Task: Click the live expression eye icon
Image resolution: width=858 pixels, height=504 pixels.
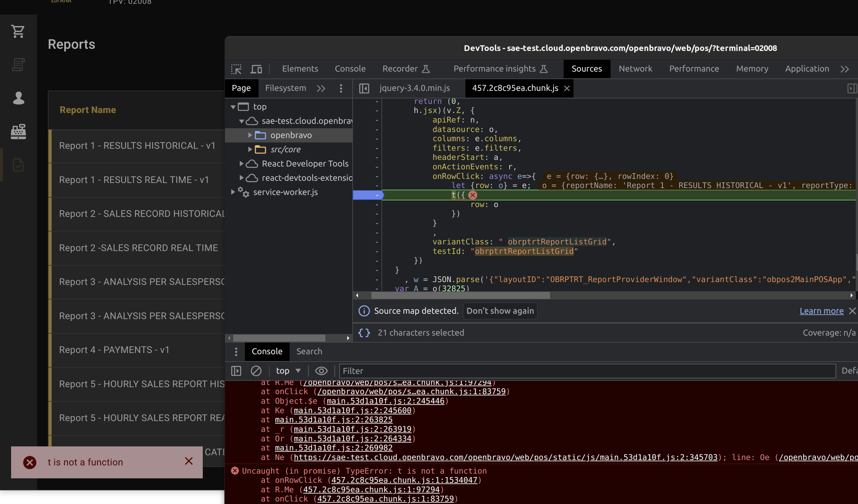Action: pos(321,371)
